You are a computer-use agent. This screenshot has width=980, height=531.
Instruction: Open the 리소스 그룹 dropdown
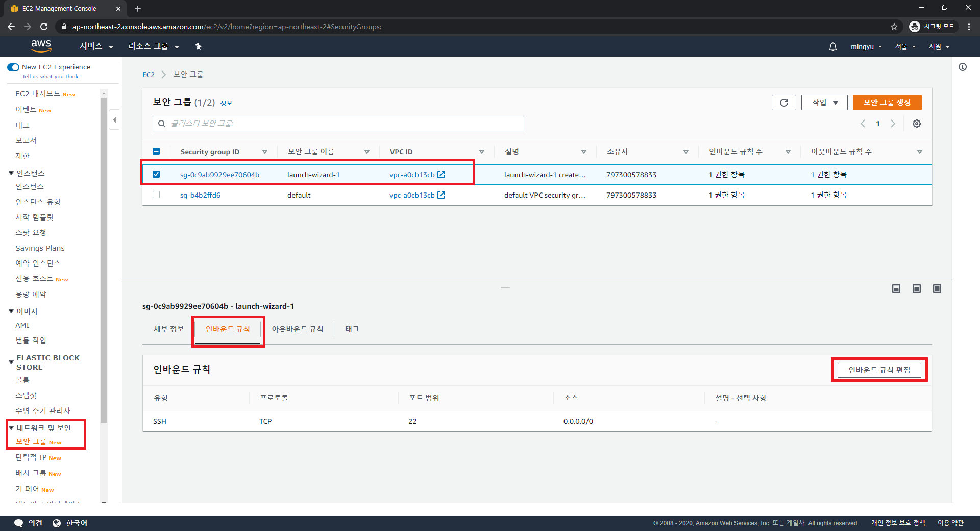(x=154, y=46)
